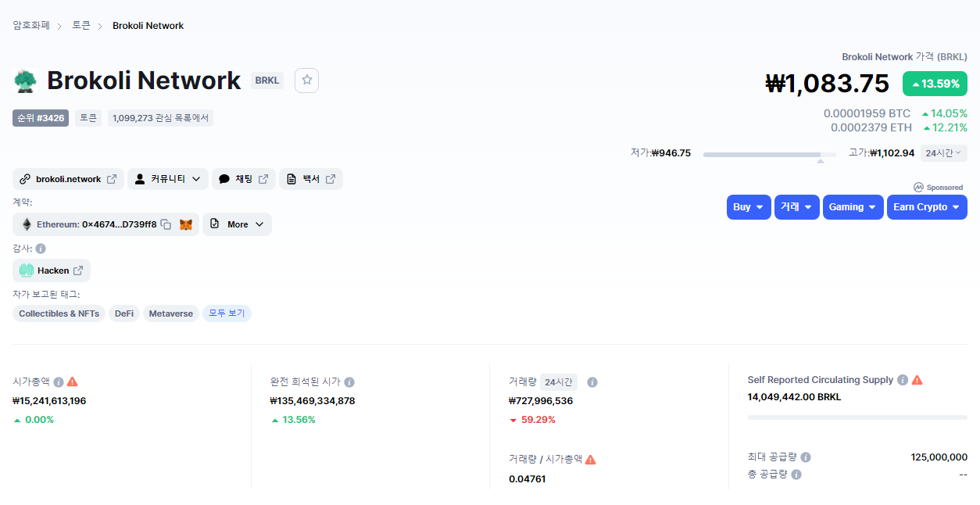Expand the 커뮤니티 dropdown
Image resolution: width=980 pixels, height=505 pixels.
point(167,179)
